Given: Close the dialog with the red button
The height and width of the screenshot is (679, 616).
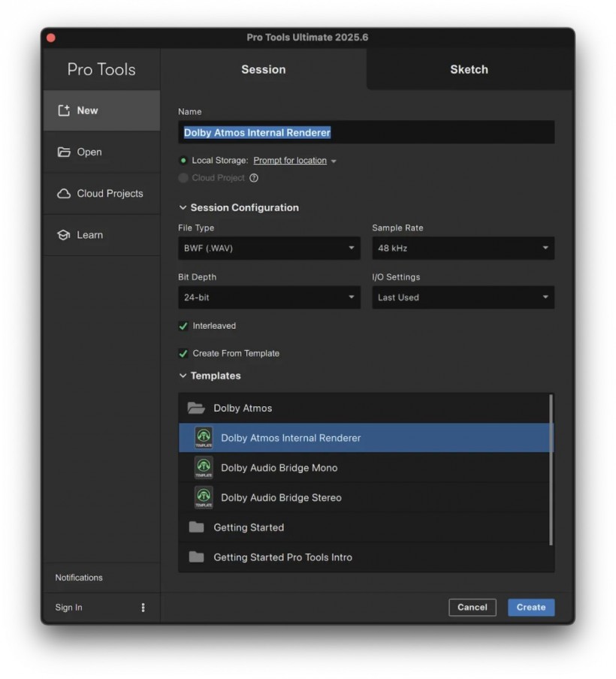Looking at the screenshot, I should (50, 38).
